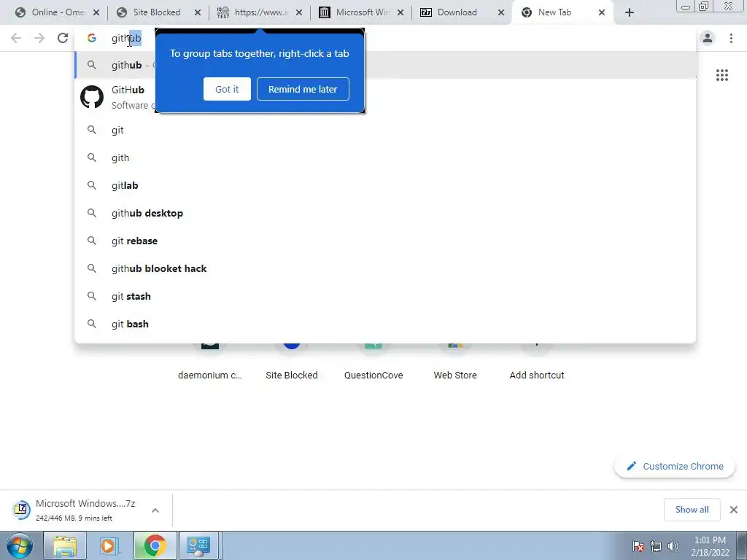Choose the 'gith' search suggestion
The width and height of the screenshot is (747, 560).
point(385,157)
